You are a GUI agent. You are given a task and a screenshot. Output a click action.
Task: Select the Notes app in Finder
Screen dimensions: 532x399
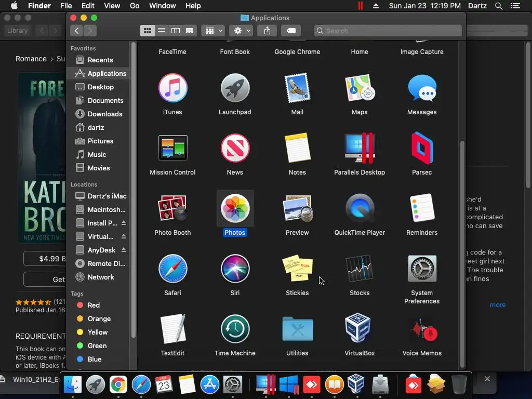[x=297, y=148]
